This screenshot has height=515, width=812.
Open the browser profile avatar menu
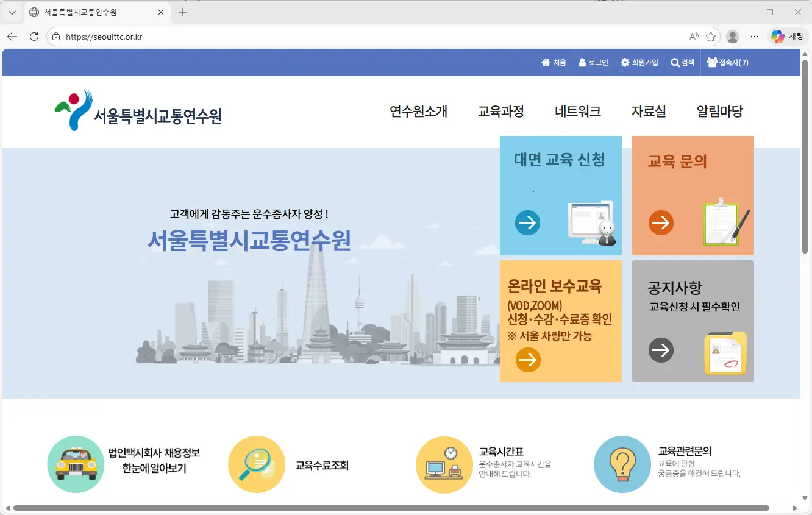point(732,36)
